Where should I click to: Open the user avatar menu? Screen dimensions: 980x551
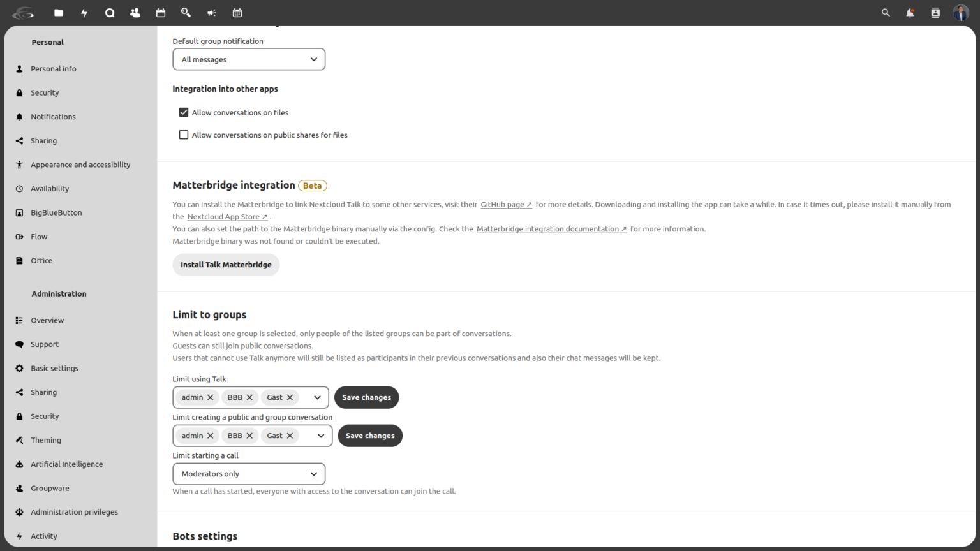[x=961, y=12]
